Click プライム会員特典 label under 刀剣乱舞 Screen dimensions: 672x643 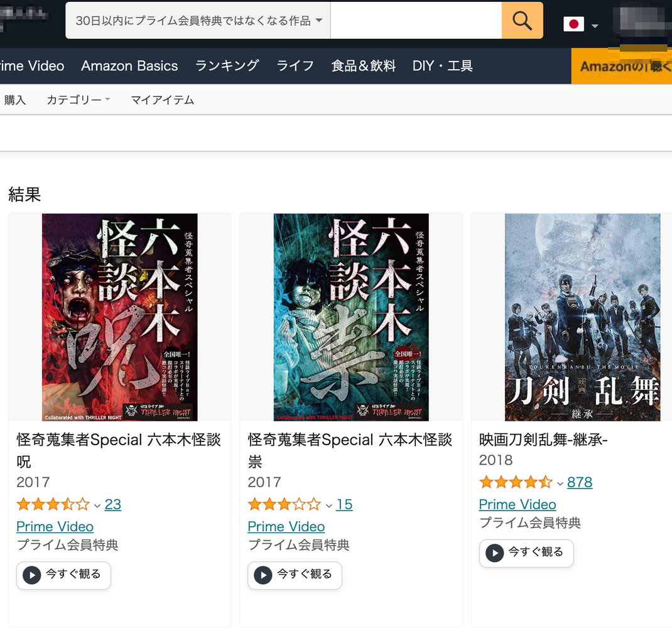coord(530,522)
